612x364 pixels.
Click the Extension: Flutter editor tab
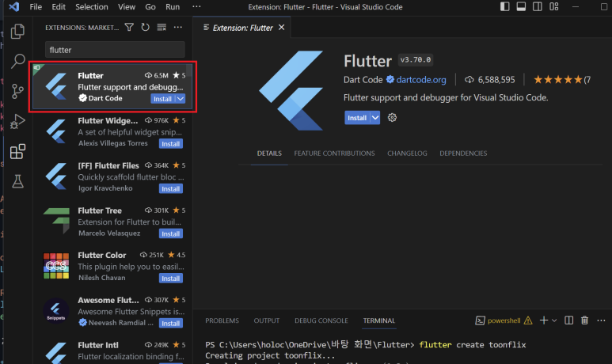coord(242,28)
